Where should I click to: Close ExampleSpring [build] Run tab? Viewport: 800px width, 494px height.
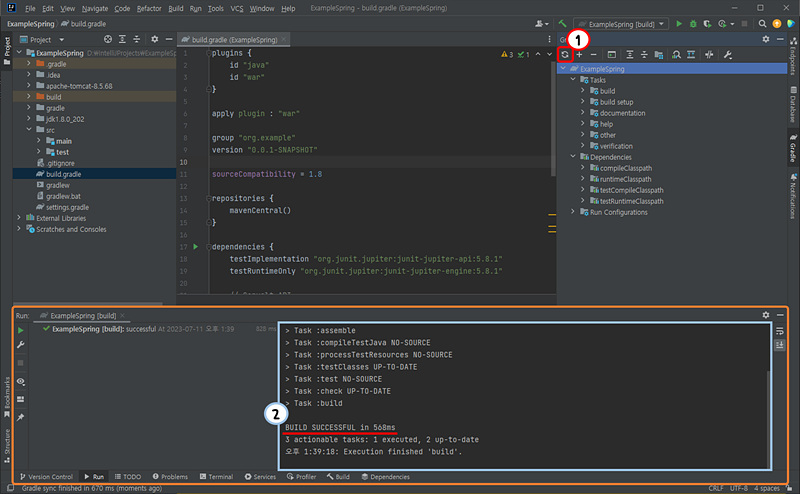click(x=122, y=315)
